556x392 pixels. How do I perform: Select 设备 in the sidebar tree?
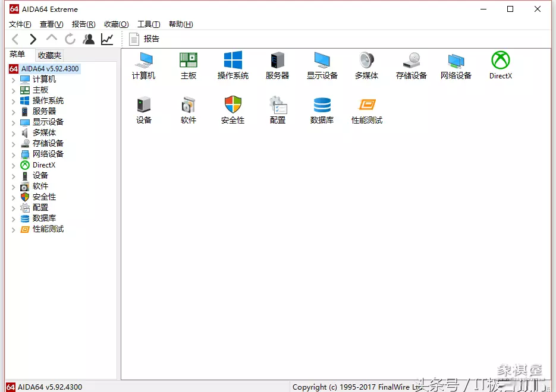(x=40, y=176)
